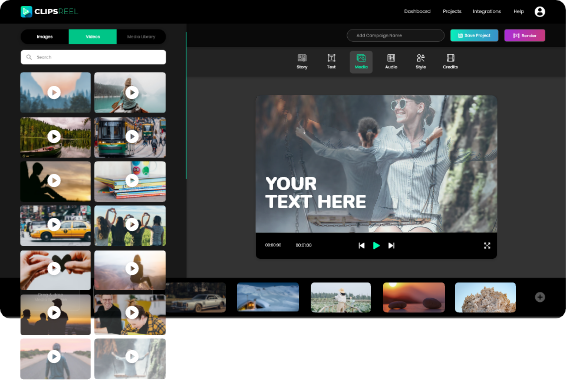
Task: Click the media panel green scrollbar
Action: coord(186,105)
